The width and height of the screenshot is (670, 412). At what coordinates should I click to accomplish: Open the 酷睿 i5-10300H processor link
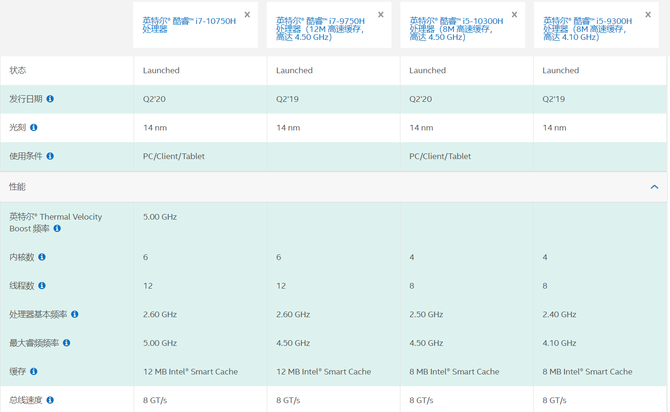[455, 29]
